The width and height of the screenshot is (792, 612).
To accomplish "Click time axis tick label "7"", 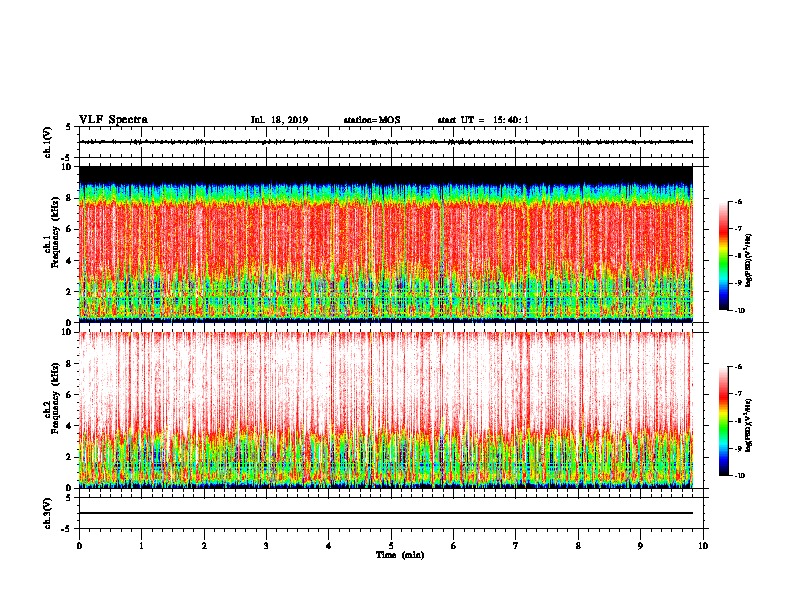I will [516, 546].
